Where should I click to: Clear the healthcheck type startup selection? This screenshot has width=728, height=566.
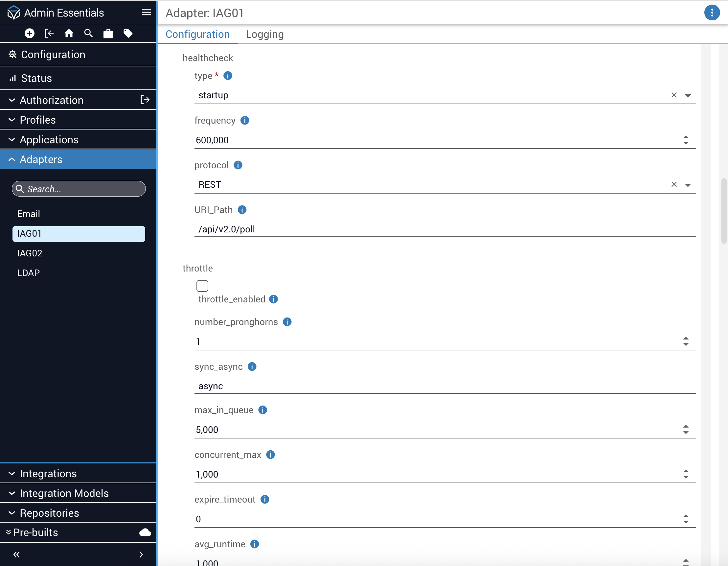pos(674,95)
